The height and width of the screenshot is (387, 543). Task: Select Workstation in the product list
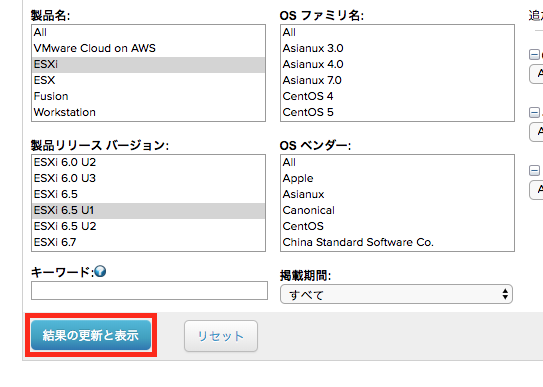pyautogui.click(x=149, y=112)
